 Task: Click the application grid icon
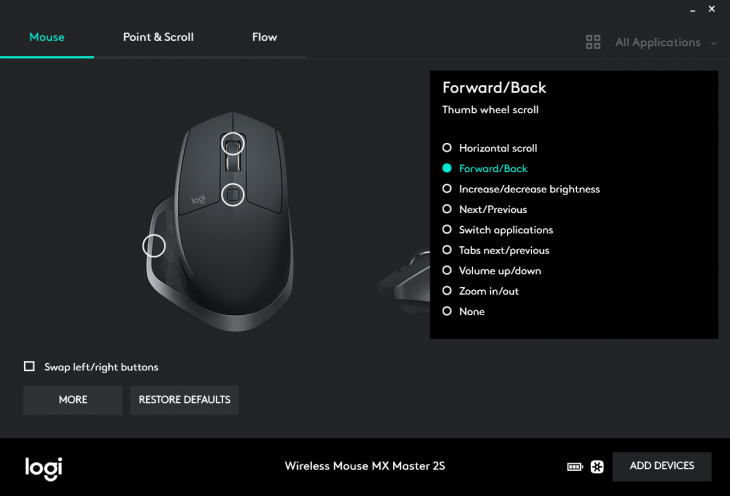point(593,42)
